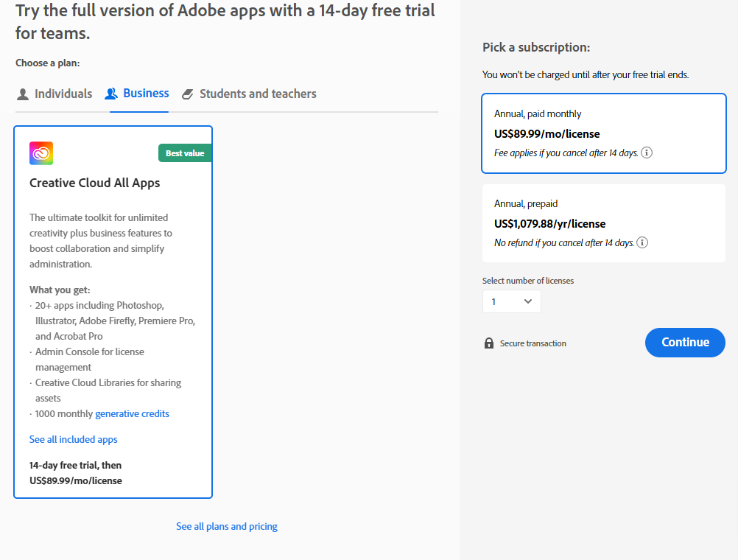The height and width of the screenshot is (560, 738).
Task: Click You won't be charged notice text
Action: (x=586, y=75)
